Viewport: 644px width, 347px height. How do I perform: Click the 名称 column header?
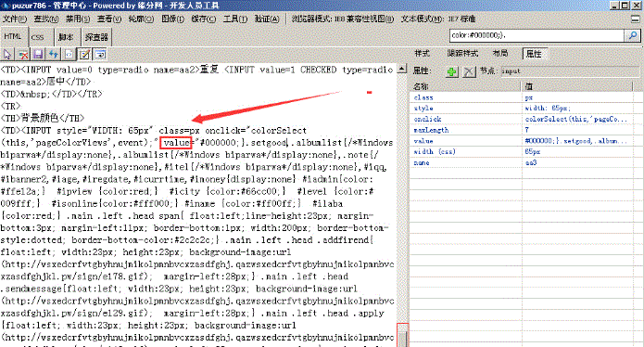click(x=466, y=86)
